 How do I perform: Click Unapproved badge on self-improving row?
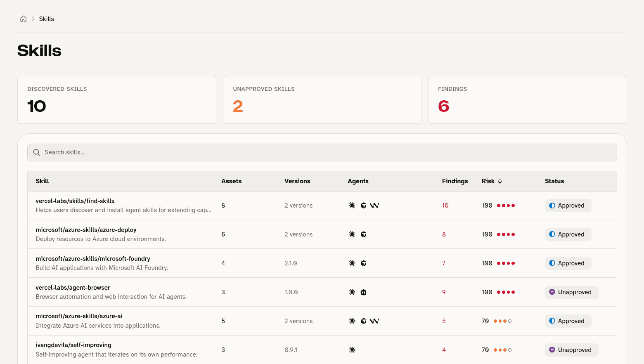[571, 350]
